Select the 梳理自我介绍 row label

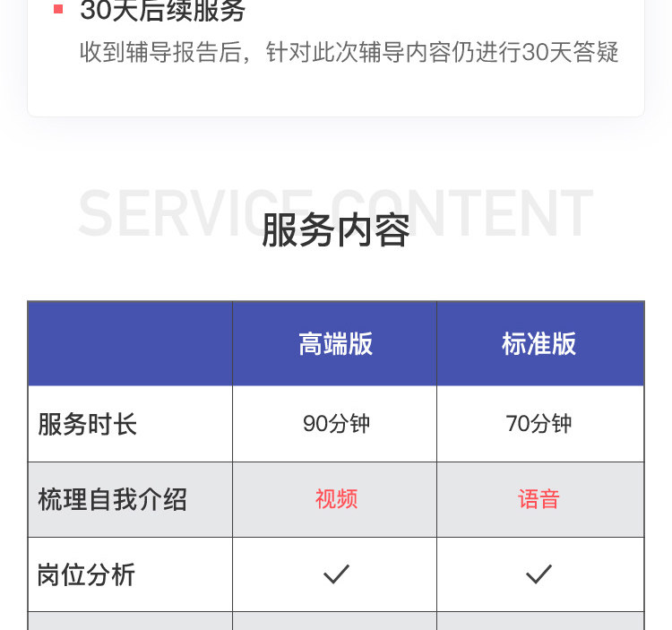(x=112, y=499)
